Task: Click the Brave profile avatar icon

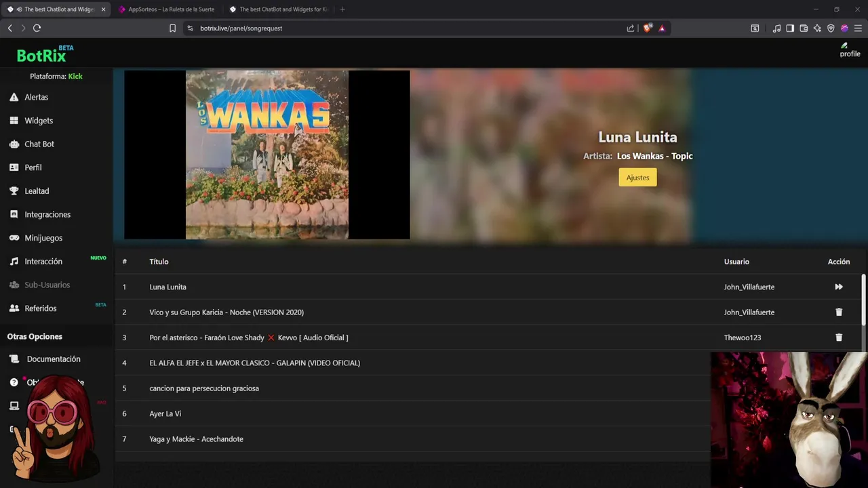Action: [x=844, y=28]
